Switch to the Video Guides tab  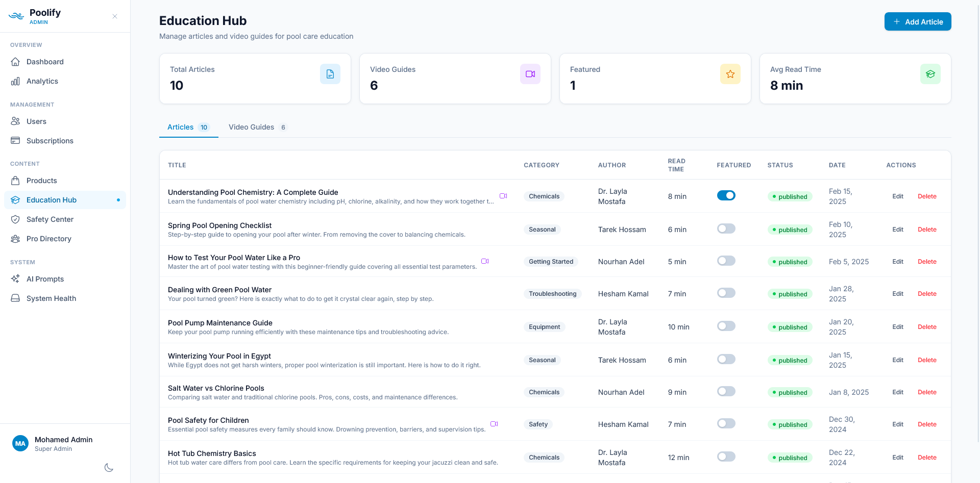tap(258, 127)
